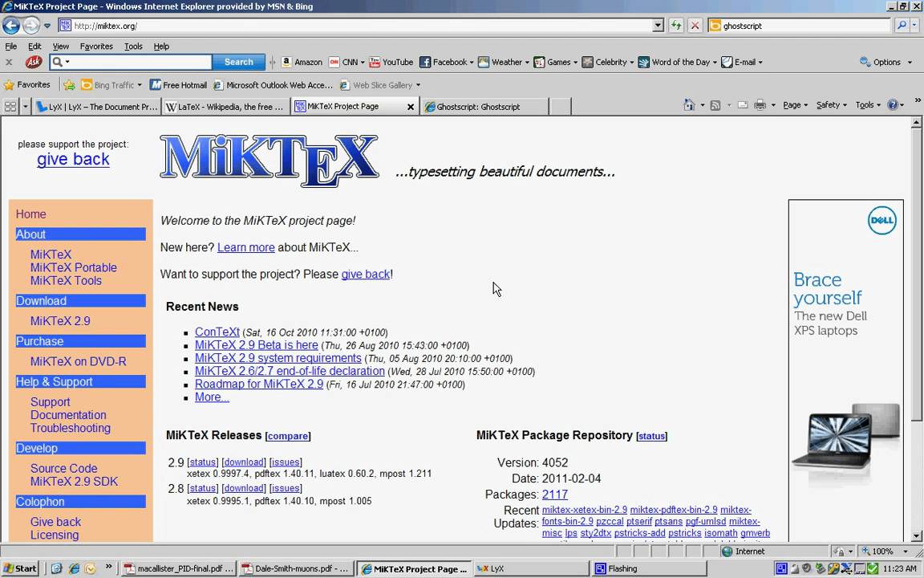Click the Dell logo in the advertisement
The width and height of the screenshot is (924, 578).
coord(881,220)
